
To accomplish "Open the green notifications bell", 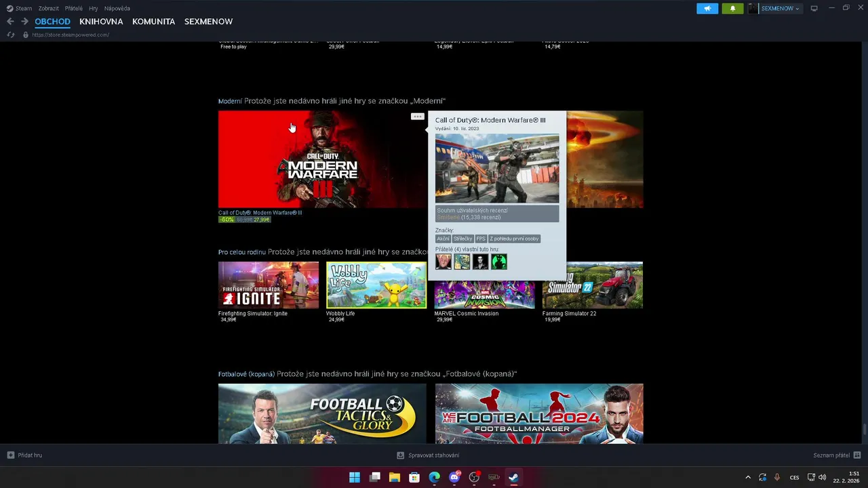I will [732, 9].
